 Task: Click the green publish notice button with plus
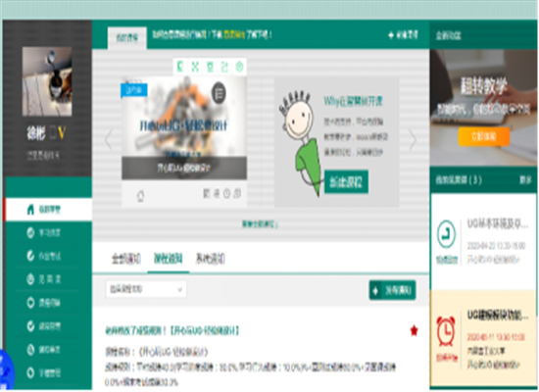click(392, 290)
